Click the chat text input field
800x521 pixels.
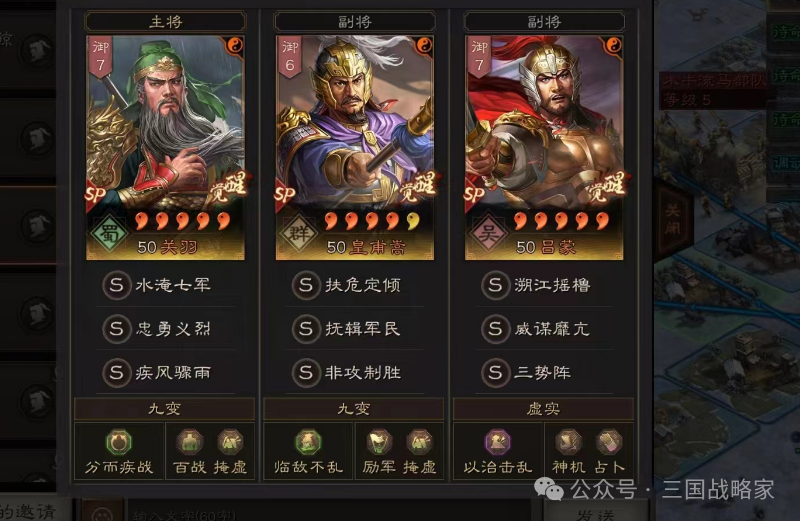tap(329, 512)
